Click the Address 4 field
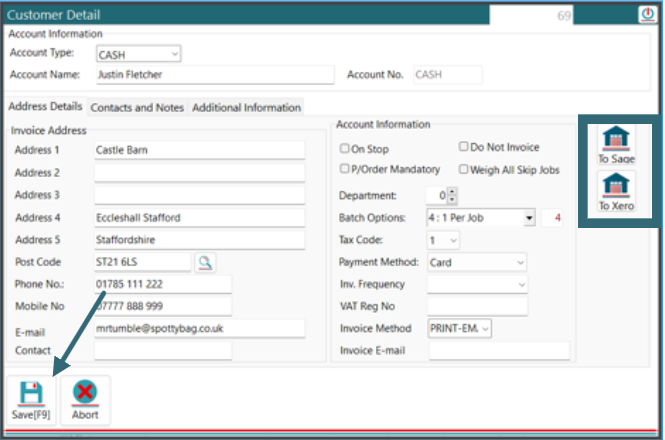The height and width of the screenshot is (440, 665). [199, 218]
